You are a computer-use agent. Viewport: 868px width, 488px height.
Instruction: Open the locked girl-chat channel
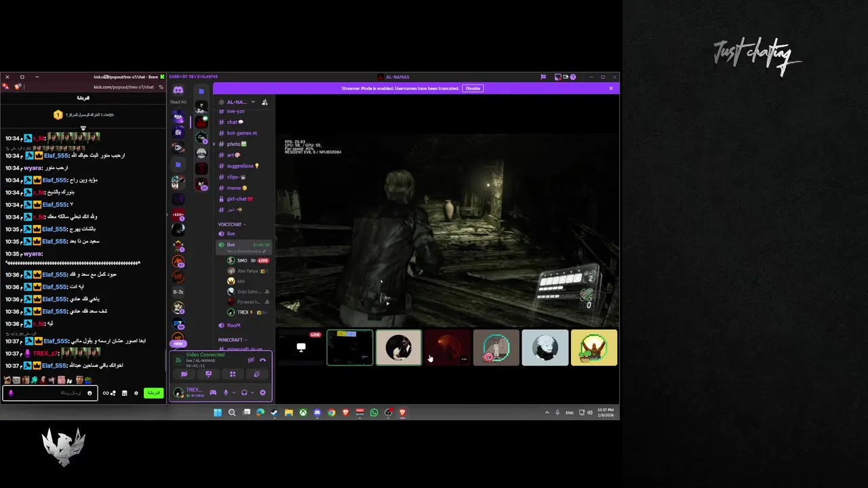click(237, 199)
